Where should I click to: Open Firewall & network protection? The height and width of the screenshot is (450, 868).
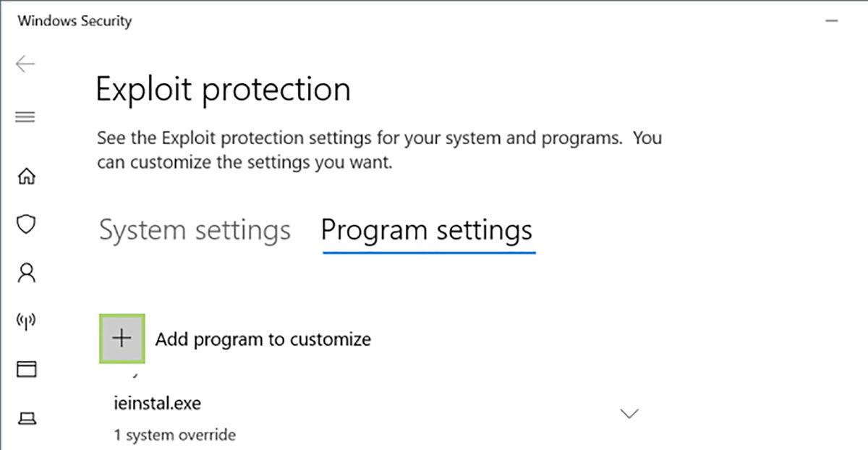26,320
